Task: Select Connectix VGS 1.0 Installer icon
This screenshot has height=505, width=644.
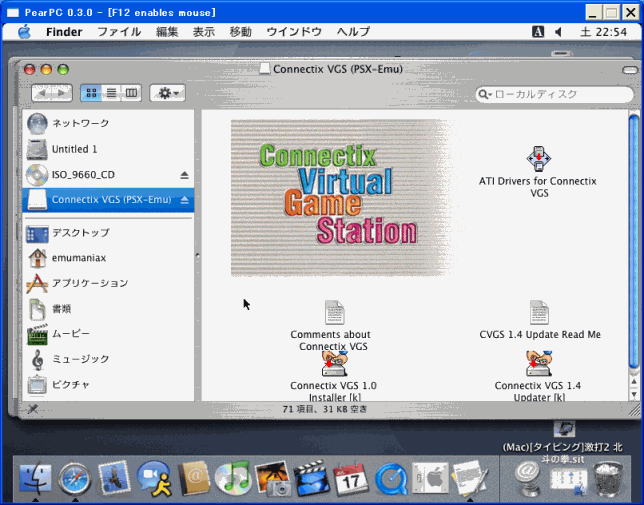Action: [334, 364]
